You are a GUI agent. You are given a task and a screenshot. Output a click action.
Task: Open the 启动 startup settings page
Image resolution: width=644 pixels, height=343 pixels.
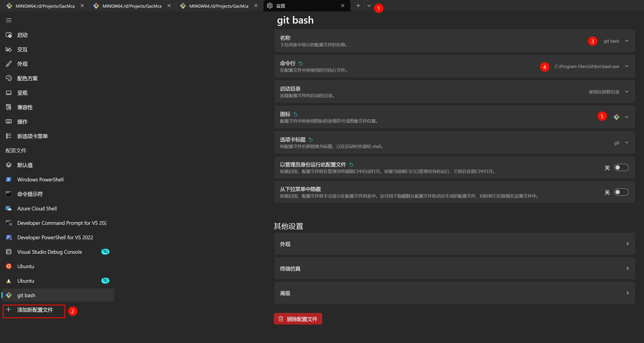click(22, 35)
